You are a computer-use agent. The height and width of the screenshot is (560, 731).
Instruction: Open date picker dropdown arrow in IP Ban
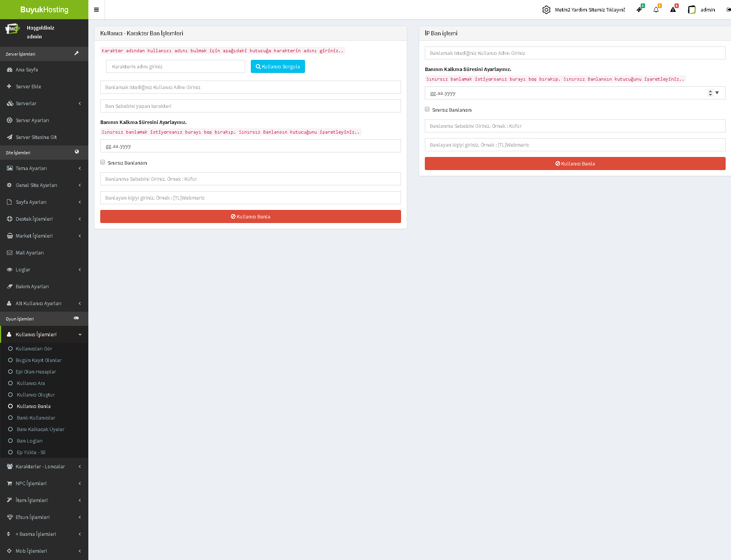pyautogui.click(x=717, y=93)
